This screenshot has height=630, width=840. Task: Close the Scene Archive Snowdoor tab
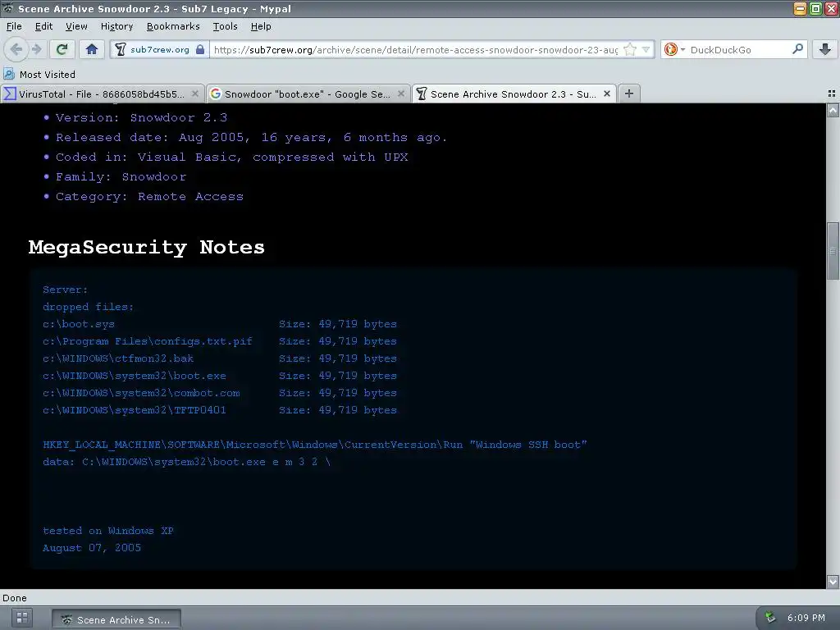click(x=607, y=94)
